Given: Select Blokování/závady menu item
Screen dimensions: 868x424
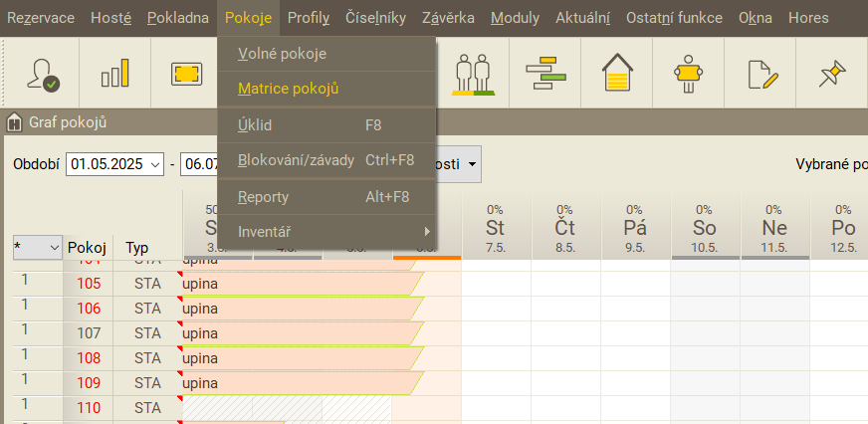Looking at the screenshot, I should 296,160.
